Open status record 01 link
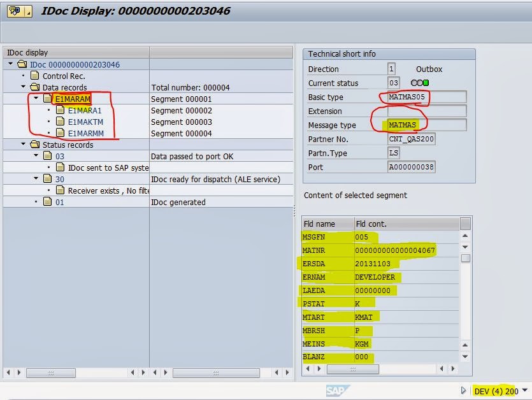 [x=60, y=202]
